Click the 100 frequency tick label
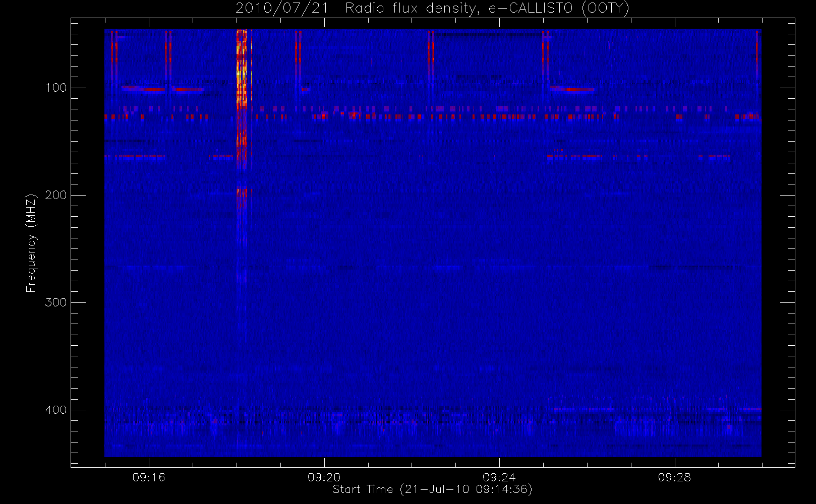This screenshot has height=504, width=816. pyautogui.click(x=55, y=88)
